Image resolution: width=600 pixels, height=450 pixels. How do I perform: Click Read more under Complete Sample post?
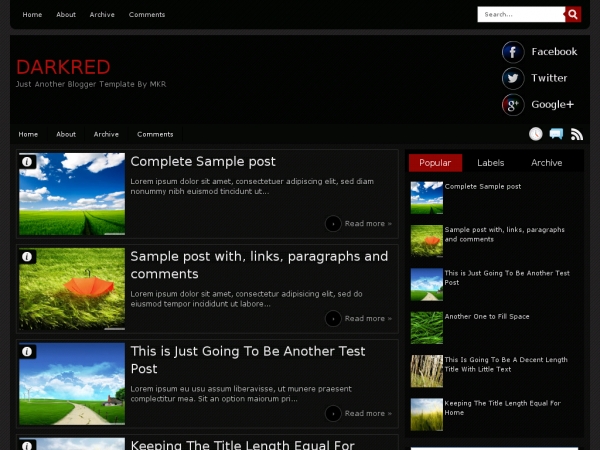click(368, 223)
